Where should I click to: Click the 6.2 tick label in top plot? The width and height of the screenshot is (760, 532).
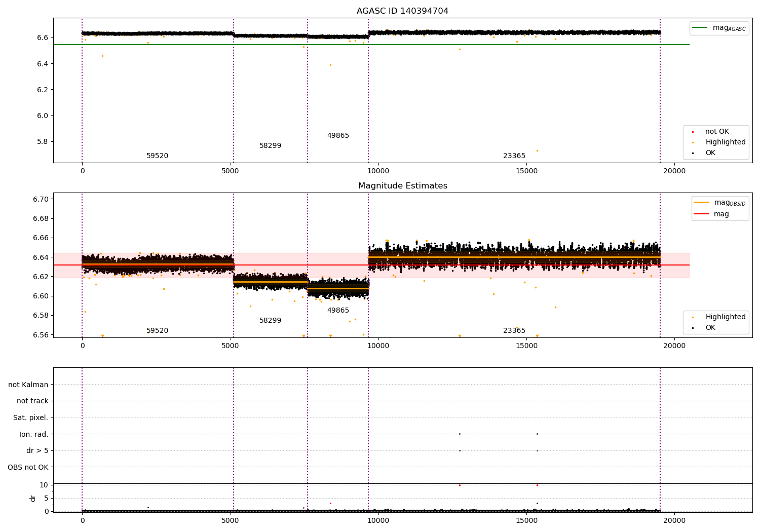(42, 90)
